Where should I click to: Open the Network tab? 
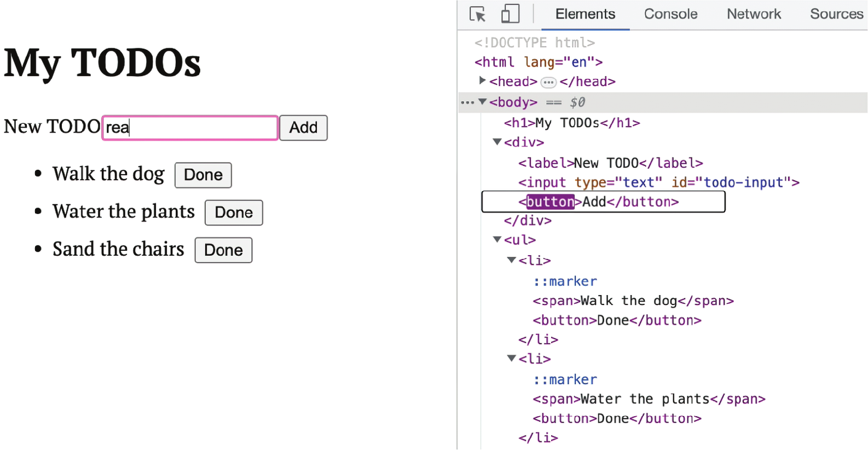tap(754, 14)
